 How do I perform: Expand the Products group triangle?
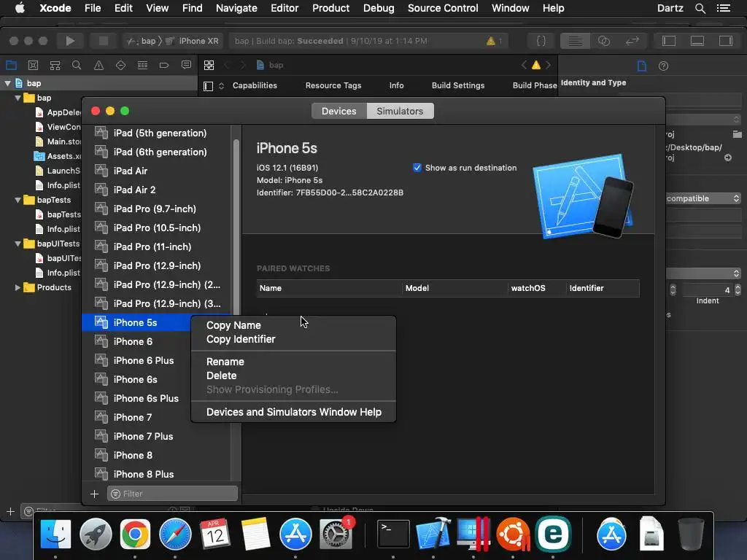[18, 287]
